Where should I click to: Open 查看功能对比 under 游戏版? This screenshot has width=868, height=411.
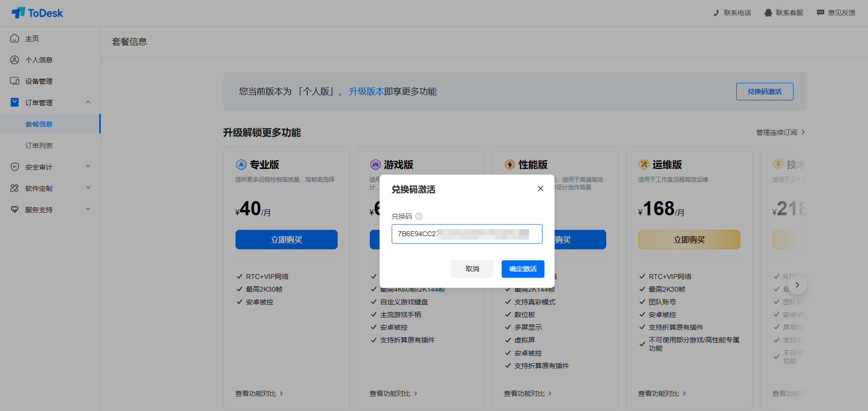(x=394, y=393)
